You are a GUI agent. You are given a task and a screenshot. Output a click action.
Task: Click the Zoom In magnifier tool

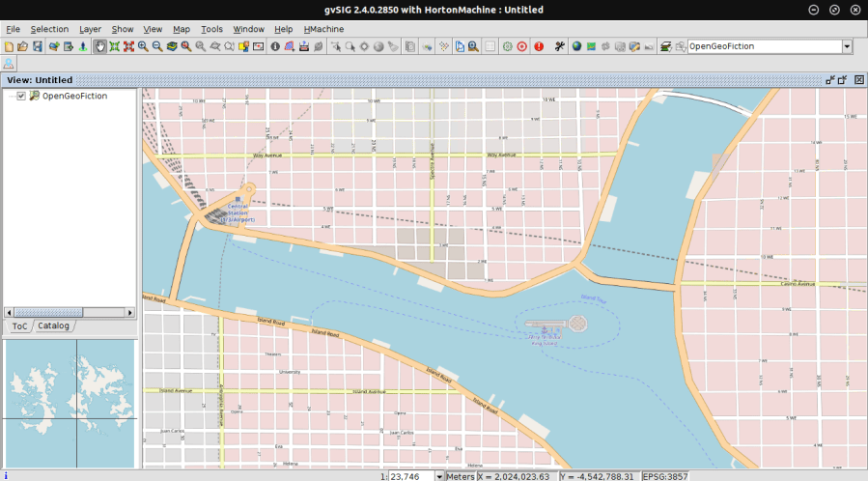click(x=143, y=46)
